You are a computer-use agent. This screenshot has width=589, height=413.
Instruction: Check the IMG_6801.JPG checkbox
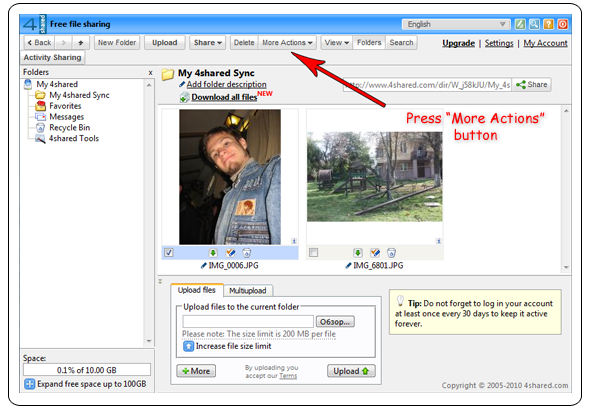[x=313, y=253]
